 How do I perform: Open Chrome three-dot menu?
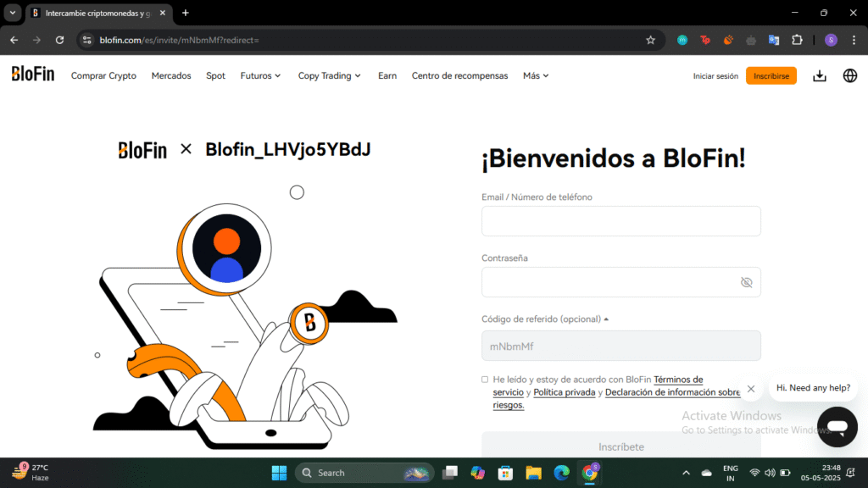click(x=854, y=40)
